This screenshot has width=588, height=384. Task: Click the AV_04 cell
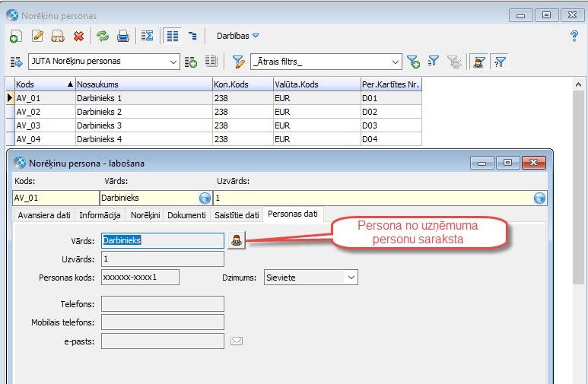click(x=45, y=139)
